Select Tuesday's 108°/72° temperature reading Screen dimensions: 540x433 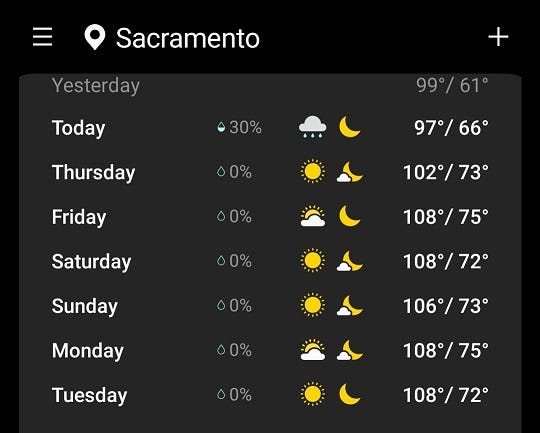(446, 395)
